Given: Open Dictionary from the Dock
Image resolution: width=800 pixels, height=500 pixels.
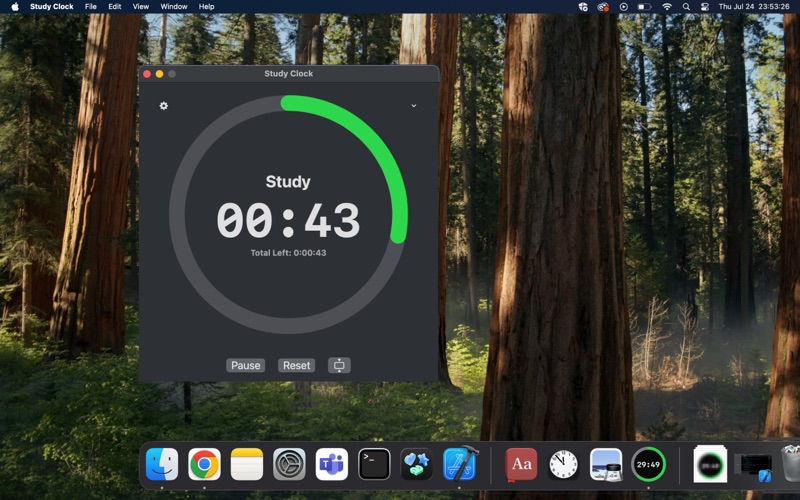Looking at the screenshot, I should 521,464.
